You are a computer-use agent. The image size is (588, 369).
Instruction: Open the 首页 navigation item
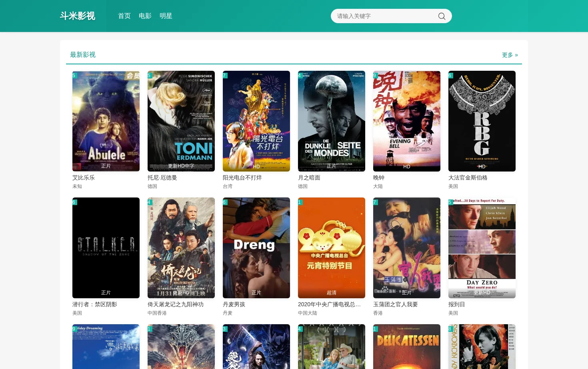(x=124, y=16)
